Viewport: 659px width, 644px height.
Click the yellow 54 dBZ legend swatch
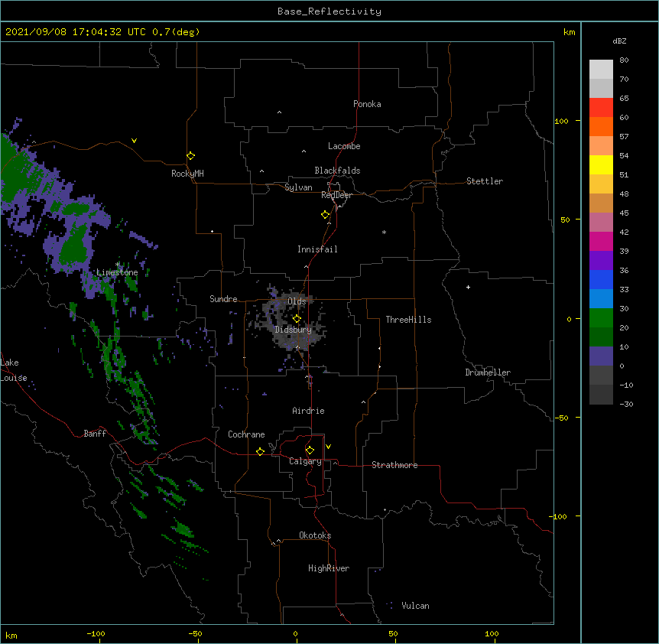601,164
